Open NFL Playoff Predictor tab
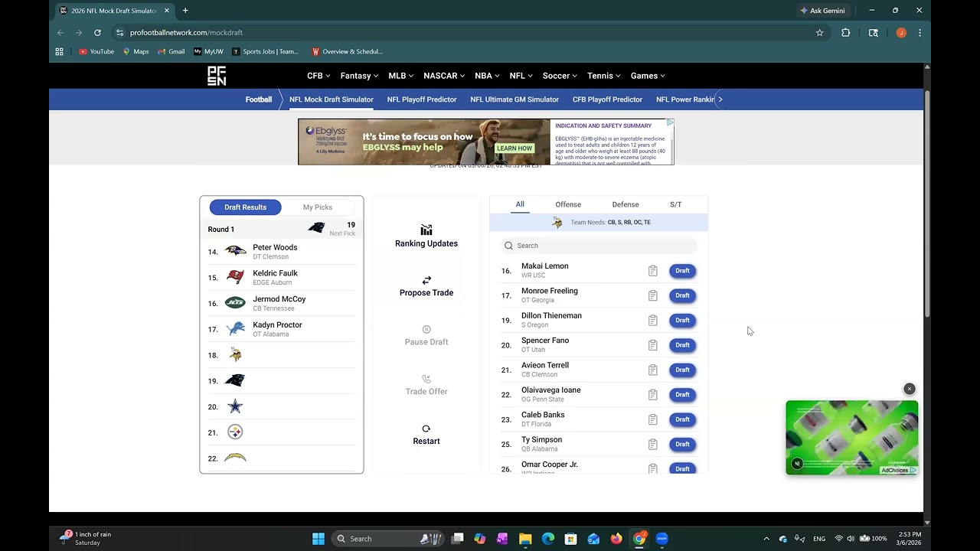 tap(422, 99)
